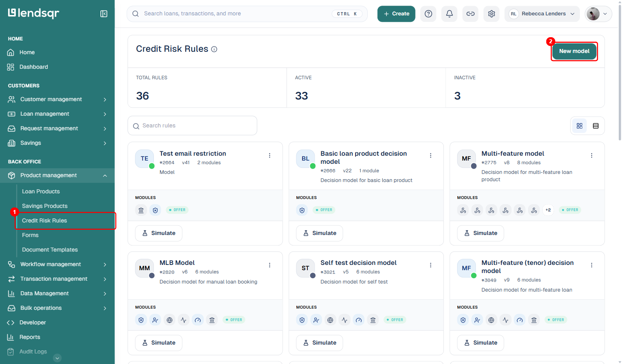Focus the global search loans field
Image resolution: width=622 pixels, height=364 pixels.
pyautogui.click(x=247, y=14)
